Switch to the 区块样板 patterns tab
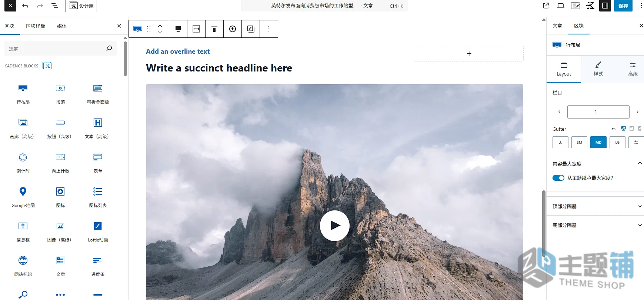644x300 pixels. coord(36,26)
